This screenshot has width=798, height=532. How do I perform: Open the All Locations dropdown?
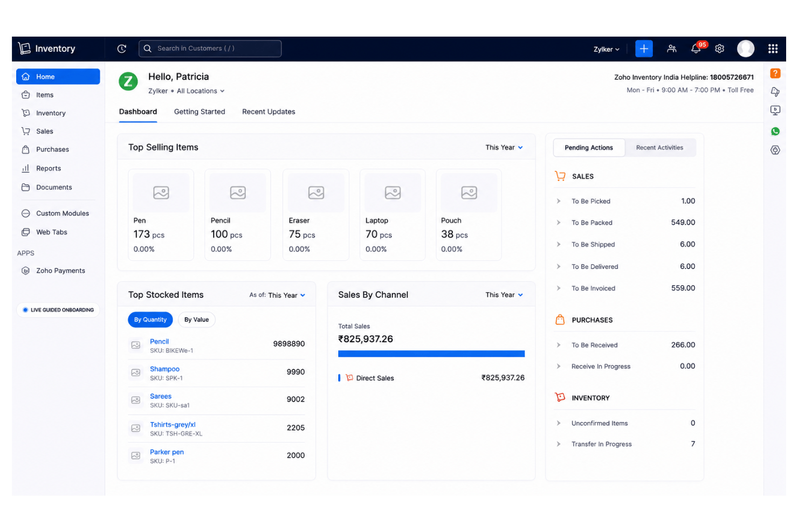click(x=201, y=91)
